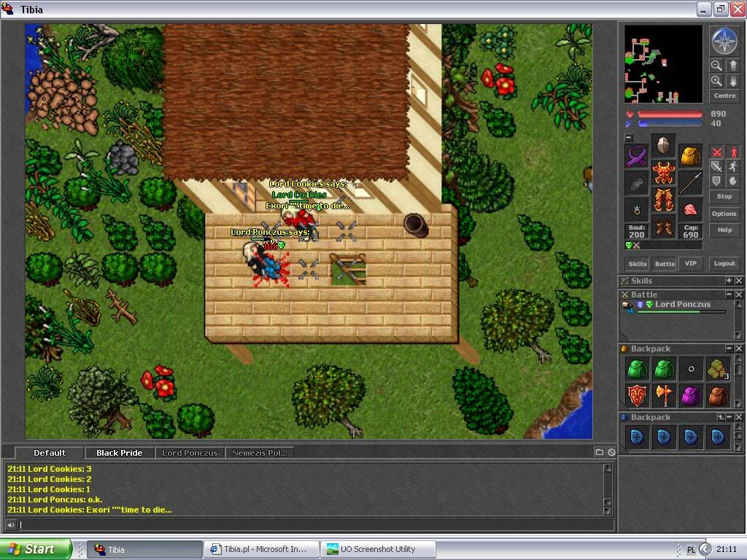The height and width of the screenshot is (560, 747).
Task: Go up one level in blue Backpack
Action: click(x=721, y=417)
